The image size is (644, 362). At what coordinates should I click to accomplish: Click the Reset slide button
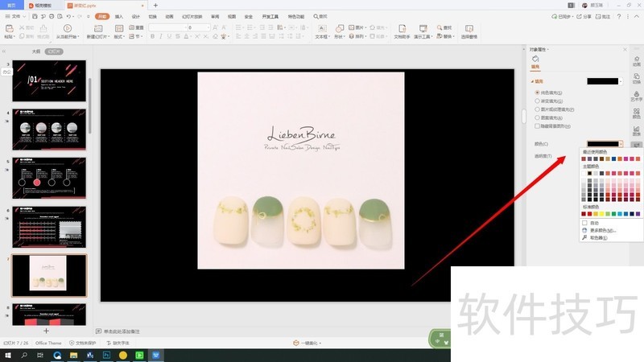point(136,27)
